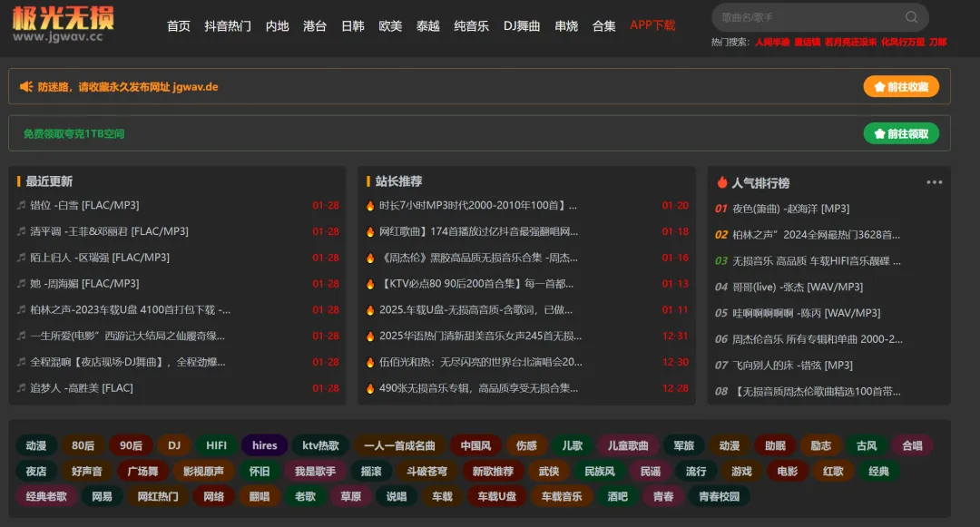
Task: Go to the 港台 category
Action: [314, 25]
